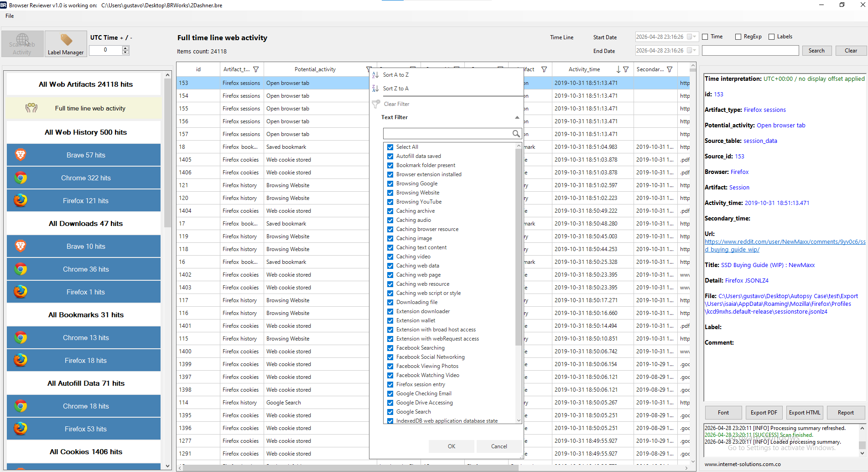Viewport: 868px width, 472px height.
Task: Select Chrome icon beside 36 hits
Action: coord(21,269)
